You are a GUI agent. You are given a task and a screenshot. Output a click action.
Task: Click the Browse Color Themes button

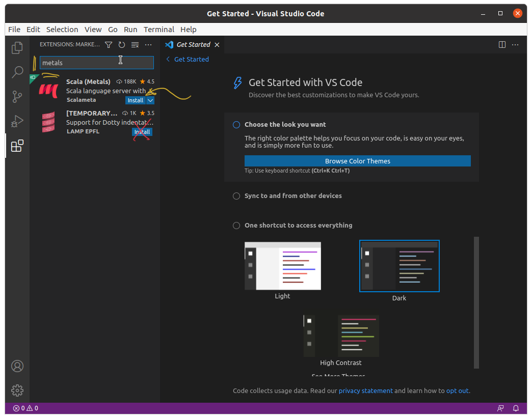click(357, 161)
